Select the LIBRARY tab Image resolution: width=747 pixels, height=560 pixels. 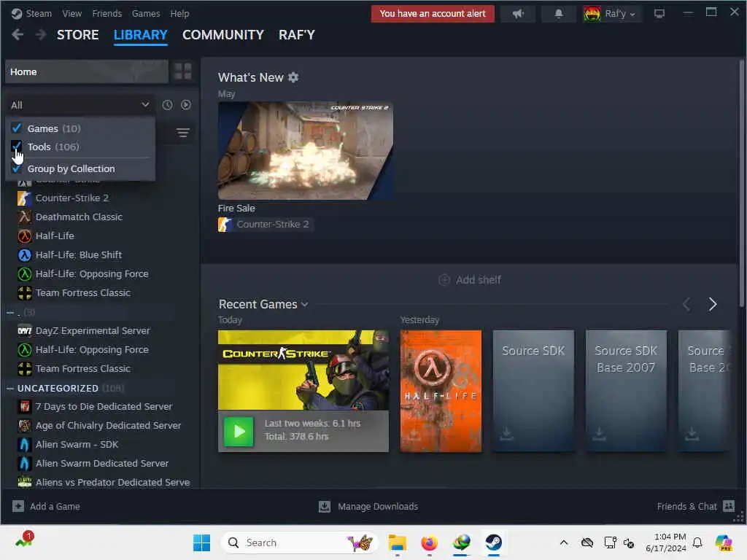pyautogui.click(x=141, y=35)
